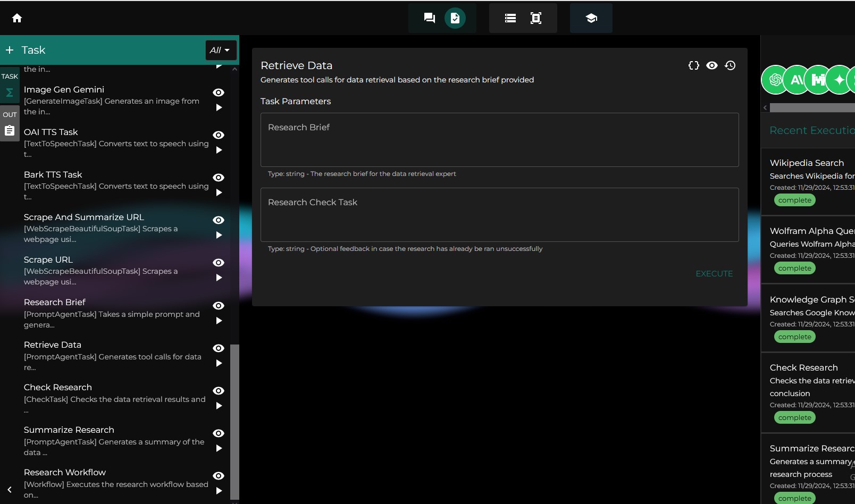Click the complete badge under Wolfram Alpha
Image resolution: width=855 pixels, height=504 pixels.
pos(795,268)
